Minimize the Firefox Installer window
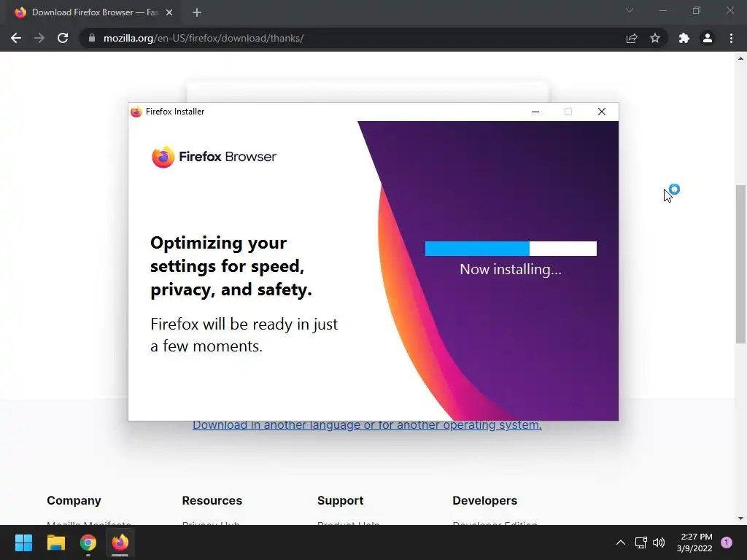The image size is (747, 560). pos(535,112)
